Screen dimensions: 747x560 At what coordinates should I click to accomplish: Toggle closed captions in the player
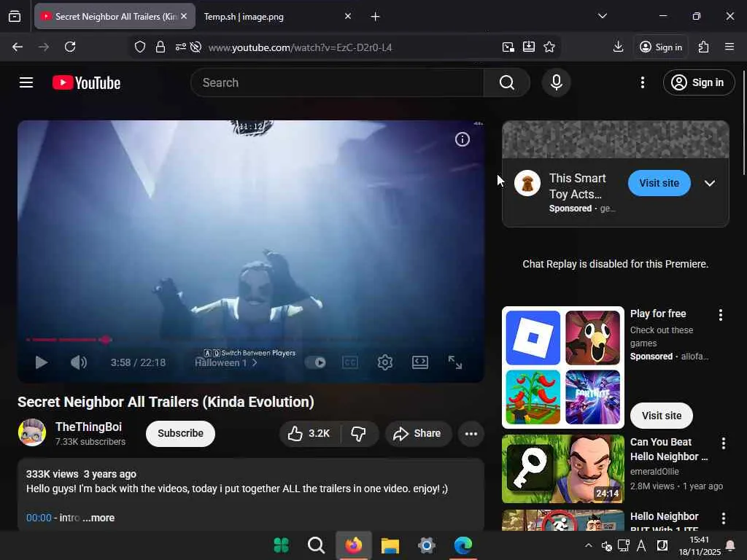(350, 363)
